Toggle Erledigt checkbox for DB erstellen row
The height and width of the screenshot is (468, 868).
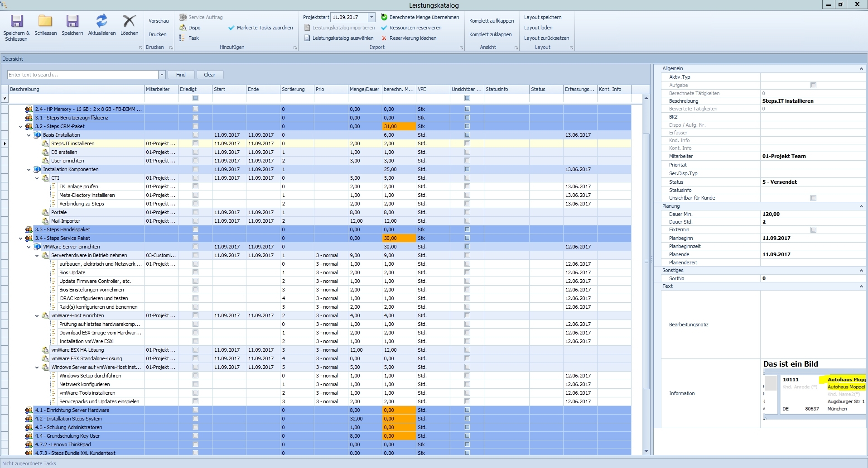click(195, 152)
